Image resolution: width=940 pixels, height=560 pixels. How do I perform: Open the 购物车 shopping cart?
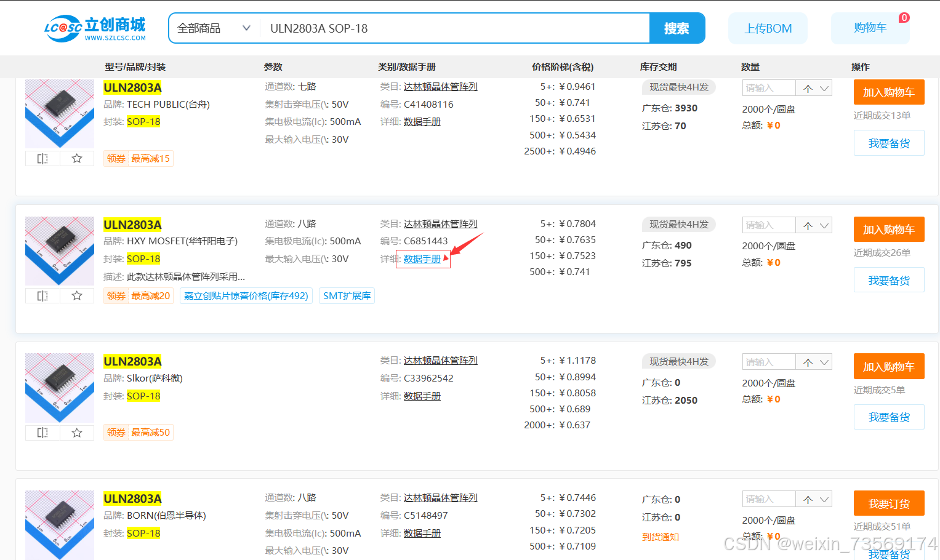[x=870, y=28]
